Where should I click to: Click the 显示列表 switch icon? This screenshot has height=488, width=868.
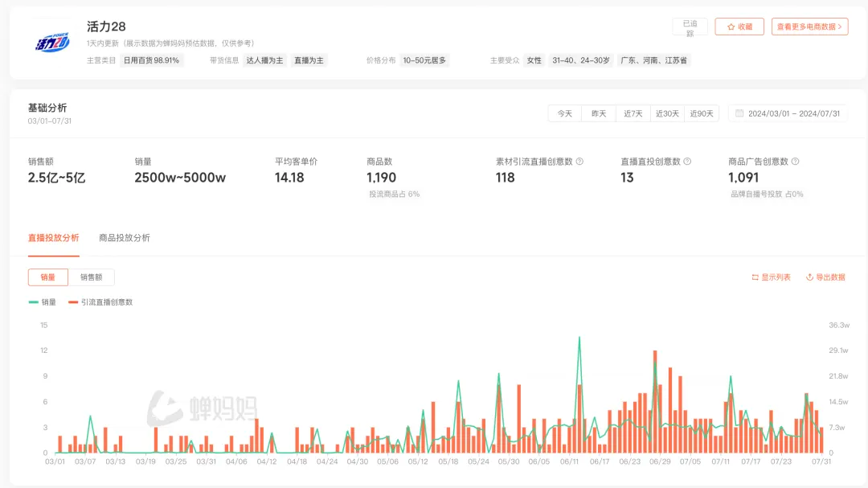tap(755, 277)
